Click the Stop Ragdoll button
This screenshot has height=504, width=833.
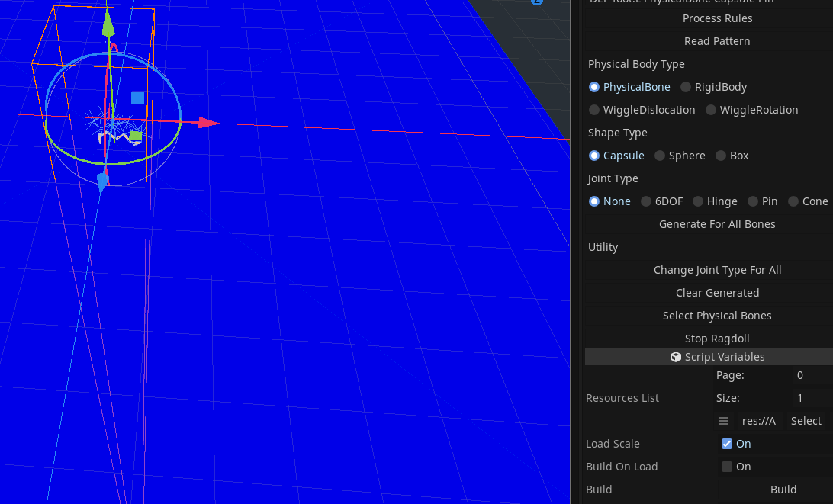(717, 339)
